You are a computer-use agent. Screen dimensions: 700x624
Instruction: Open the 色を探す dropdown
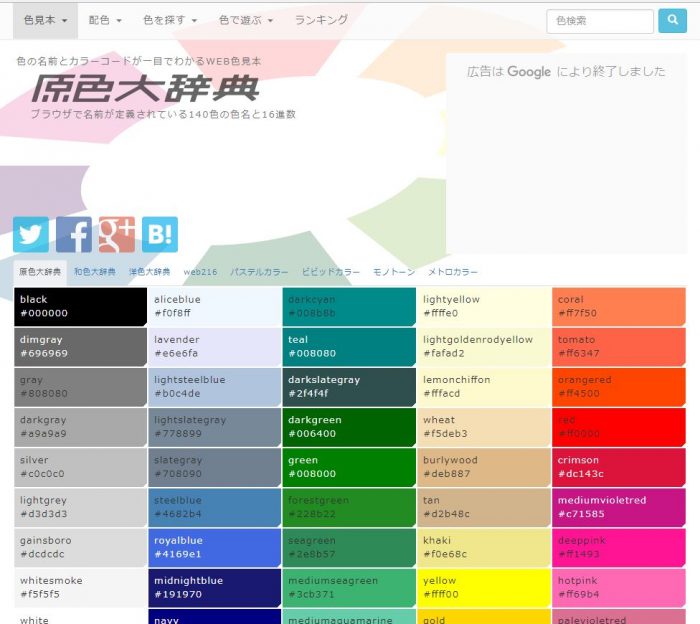170,20
